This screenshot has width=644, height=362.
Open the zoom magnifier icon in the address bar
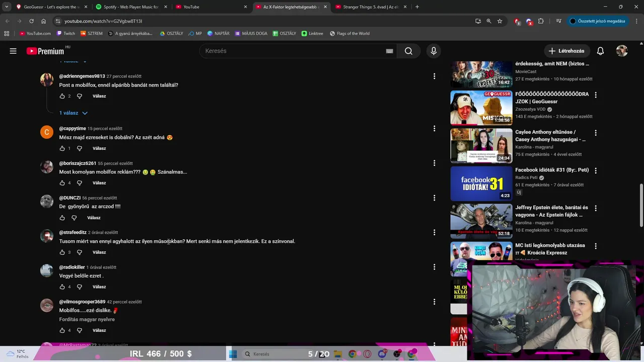(x=489, y=21)
